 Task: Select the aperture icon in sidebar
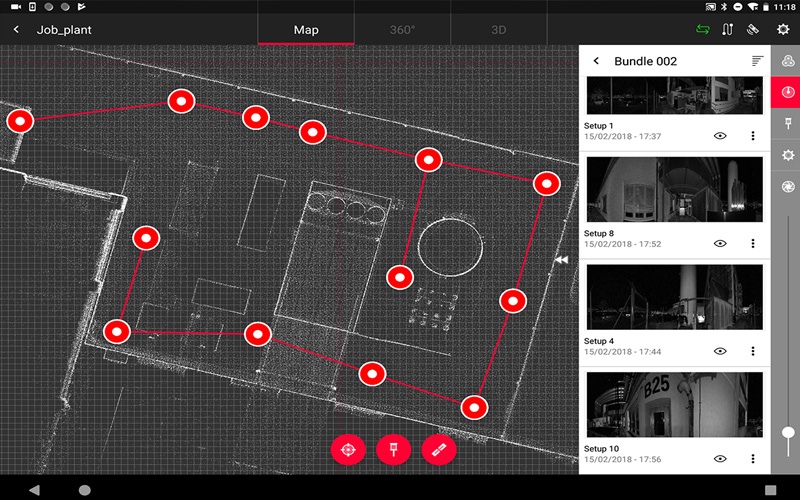[788, 187]
